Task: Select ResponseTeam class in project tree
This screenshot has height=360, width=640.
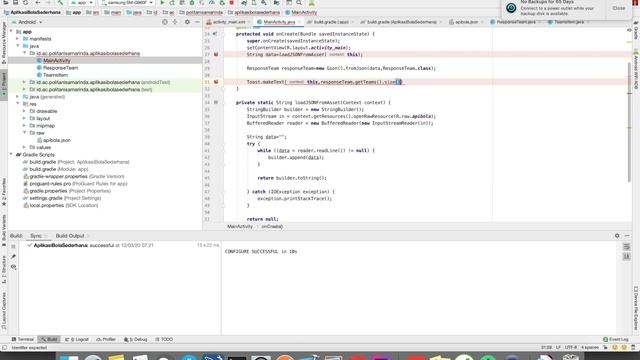Action: pos(60,68)
